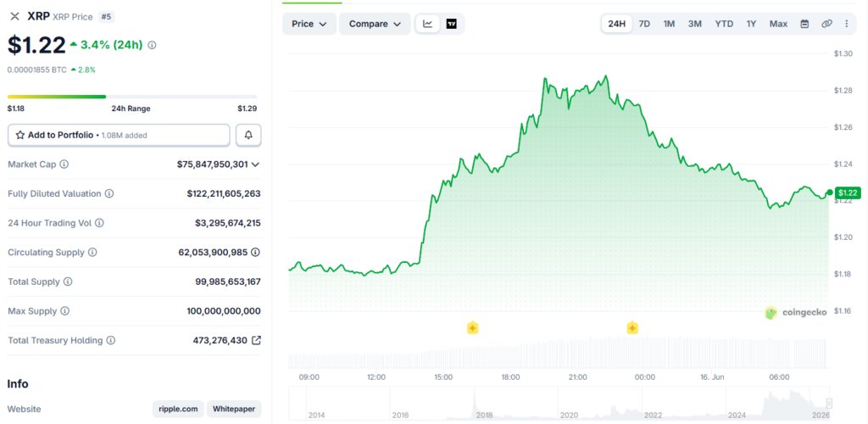Open the calendar date range picker
The image size is (868, 424).
[805, 24]
